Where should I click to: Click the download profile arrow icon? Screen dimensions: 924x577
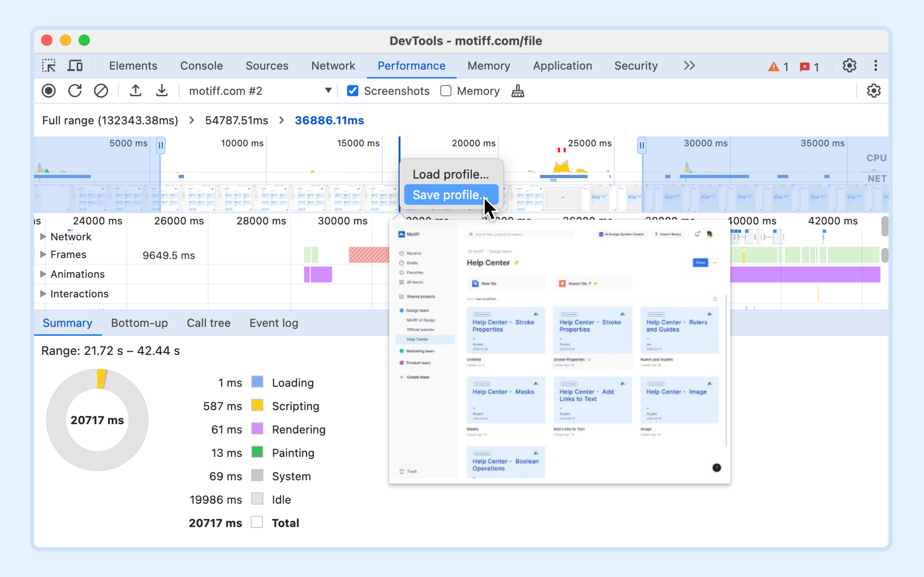point(162,91)
